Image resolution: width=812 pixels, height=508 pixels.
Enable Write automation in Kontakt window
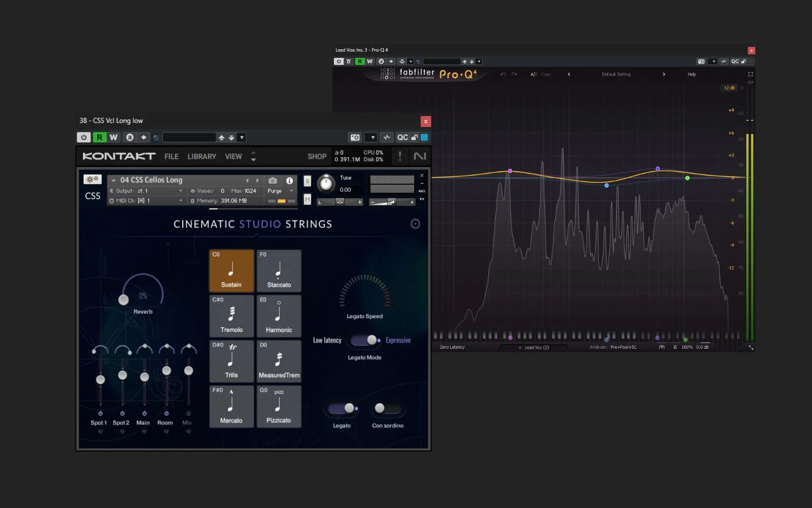[x=114, y=137]
